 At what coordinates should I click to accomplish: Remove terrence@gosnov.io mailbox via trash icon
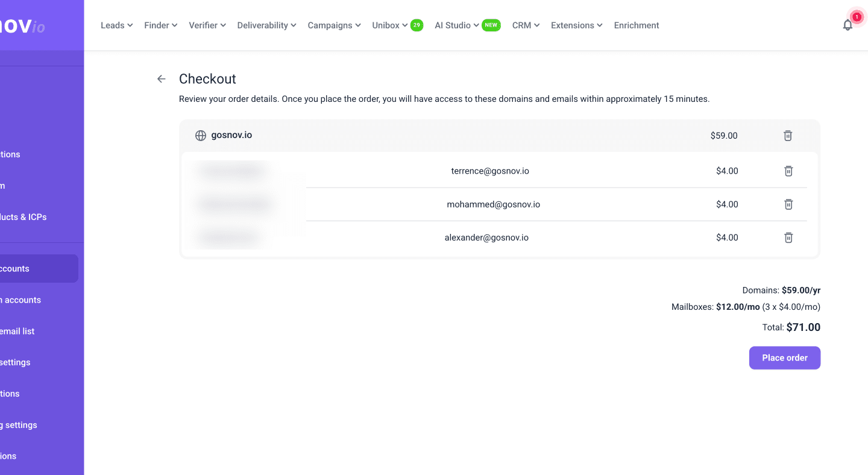tap(788, 171)
